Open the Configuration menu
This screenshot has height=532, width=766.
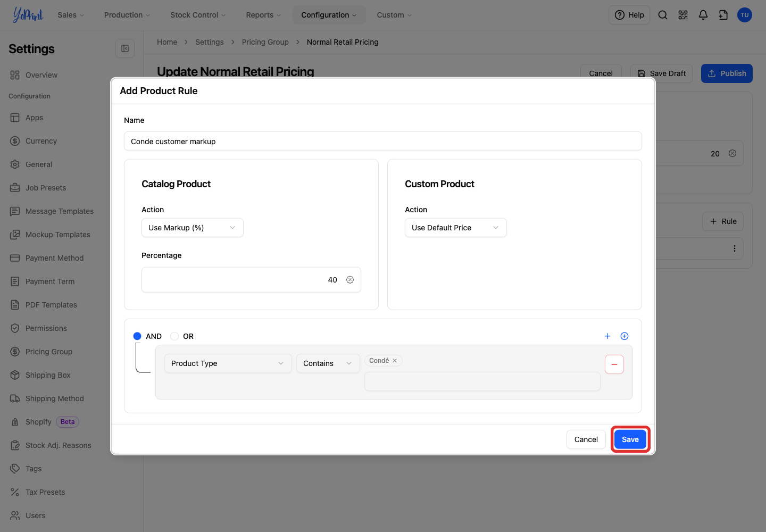329,15
